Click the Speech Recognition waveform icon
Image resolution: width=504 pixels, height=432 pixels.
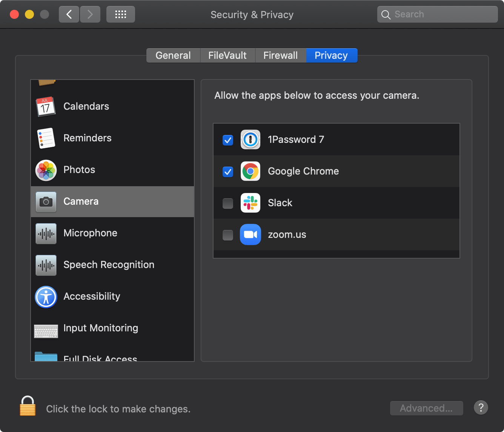(46, 265)
